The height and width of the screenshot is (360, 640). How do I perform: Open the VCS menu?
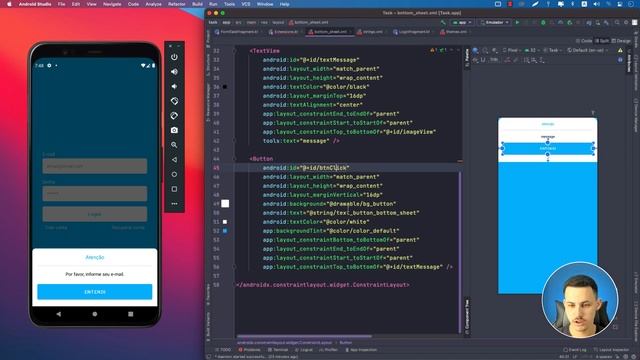[246, 4]
